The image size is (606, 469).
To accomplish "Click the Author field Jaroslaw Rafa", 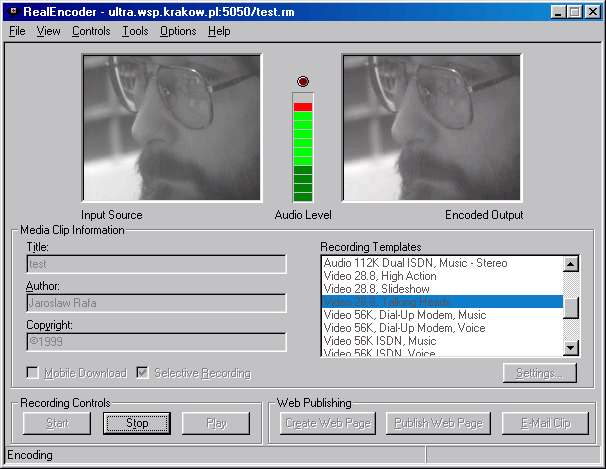I will (157, 303).
